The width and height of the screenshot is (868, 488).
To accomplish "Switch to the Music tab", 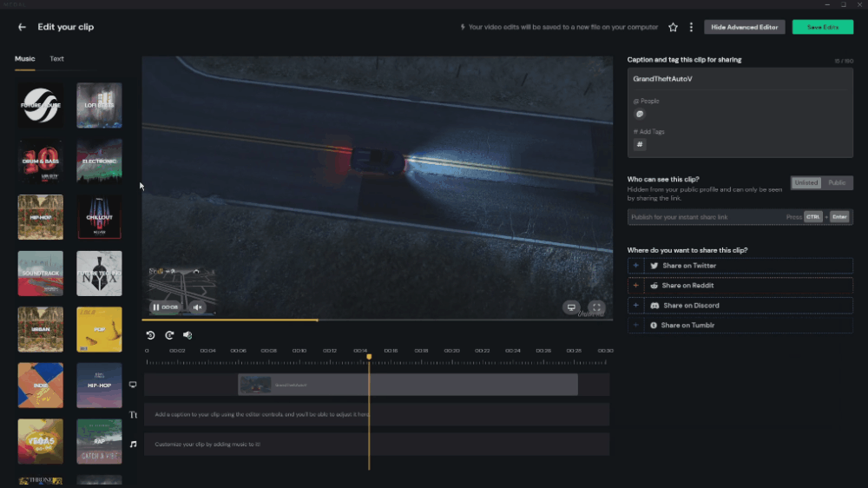I will point(24,59).
